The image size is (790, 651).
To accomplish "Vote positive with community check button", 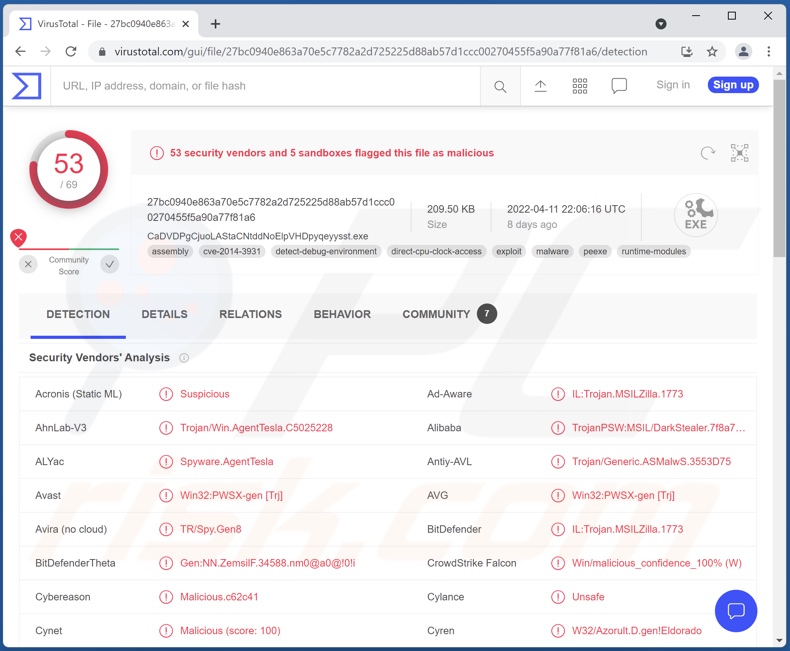I will [109, 264].
